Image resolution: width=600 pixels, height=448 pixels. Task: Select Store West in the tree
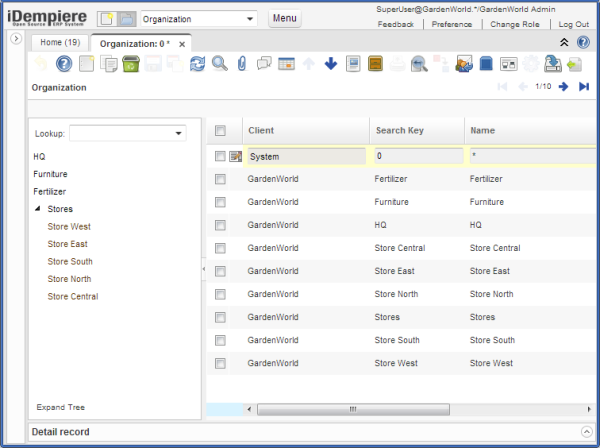click(69, 226)
